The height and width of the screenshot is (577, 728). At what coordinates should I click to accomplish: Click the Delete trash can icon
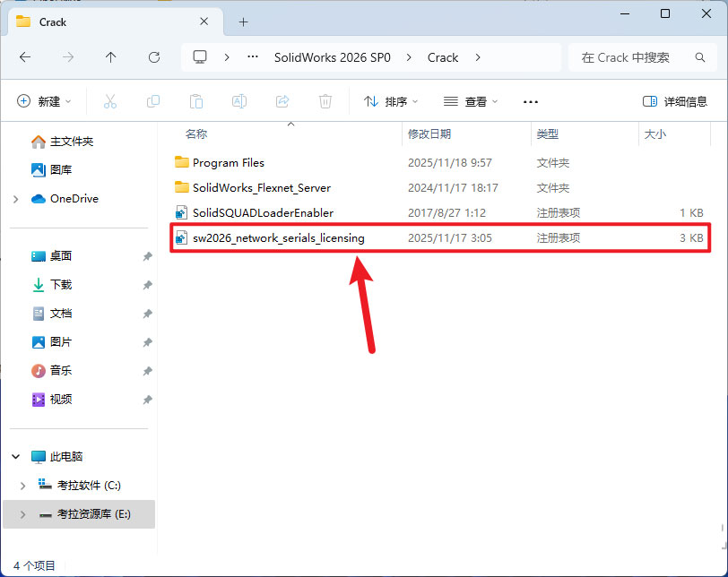tap(326, 102)
